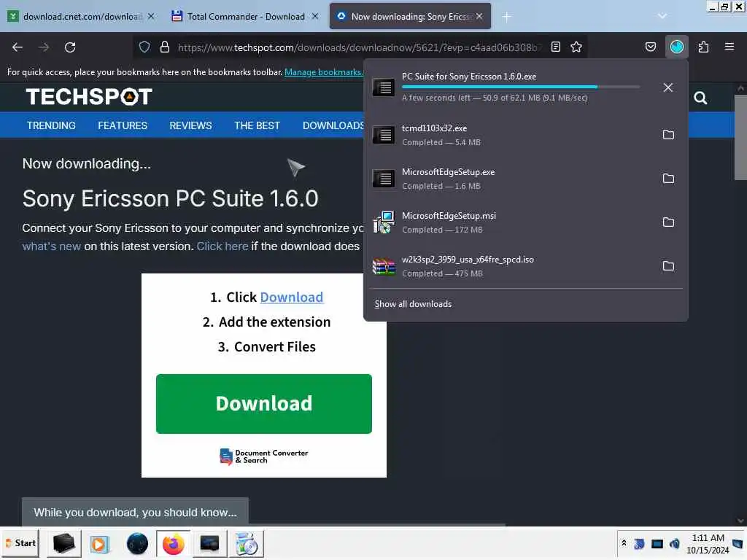Select the Now downloading: Sony Ericsson tab

coord(410,17)
